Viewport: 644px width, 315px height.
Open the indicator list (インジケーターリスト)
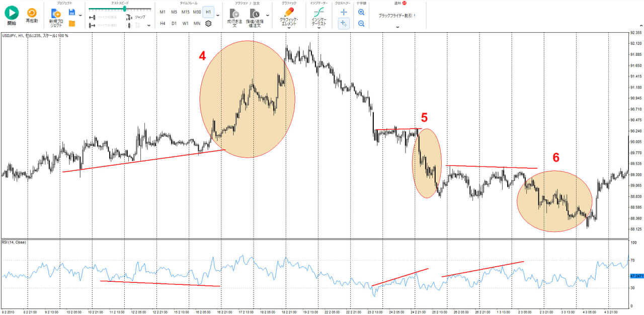point(318,13)
